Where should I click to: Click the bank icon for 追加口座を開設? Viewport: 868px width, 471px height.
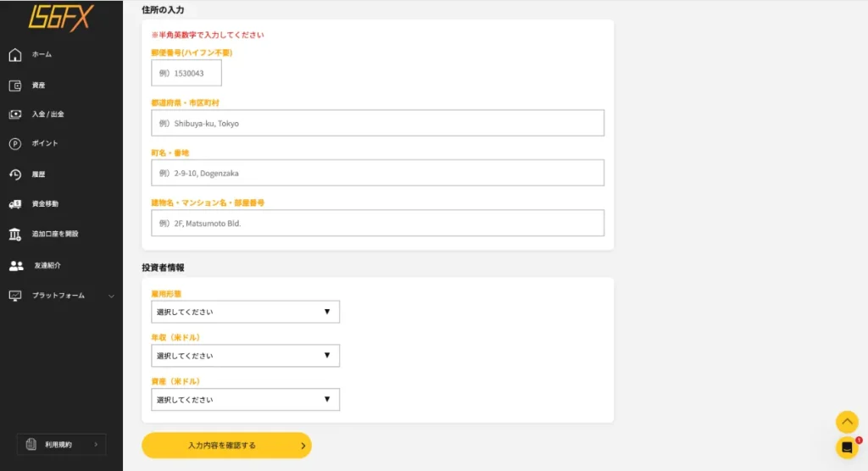coord(15,234)
